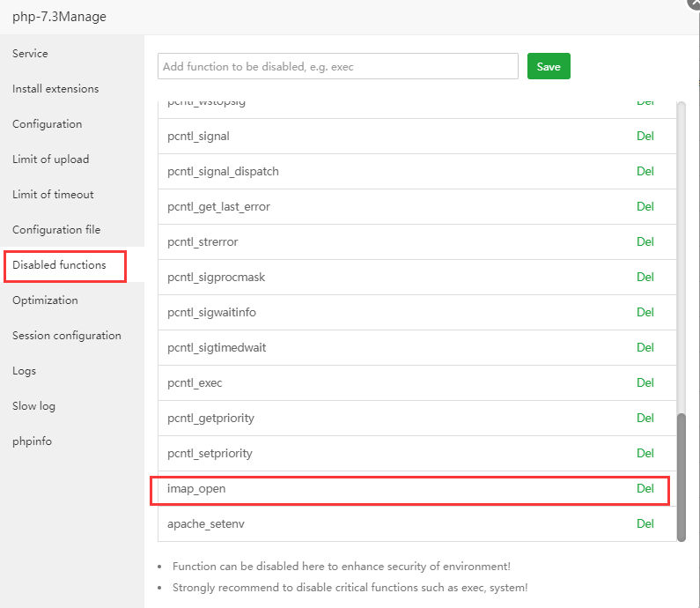Viewport: 700px width, 608px height.
Task: Open the Optimization section
Action: (x=45, y=300)
